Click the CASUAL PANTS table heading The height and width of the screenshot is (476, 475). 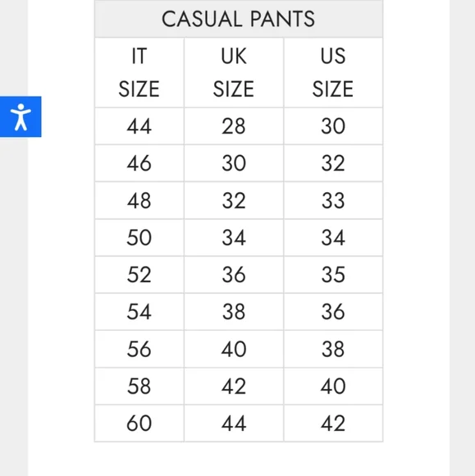coord(239,19)
